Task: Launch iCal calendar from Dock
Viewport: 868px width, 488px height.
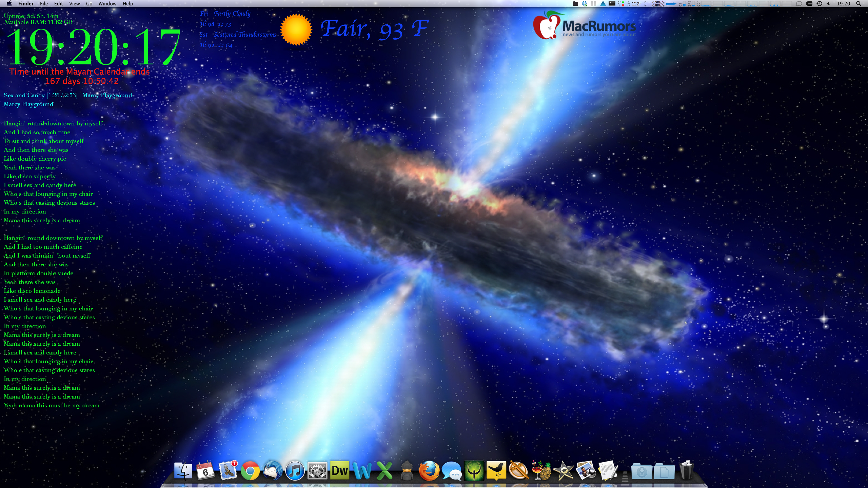Action: click(205, 471)
